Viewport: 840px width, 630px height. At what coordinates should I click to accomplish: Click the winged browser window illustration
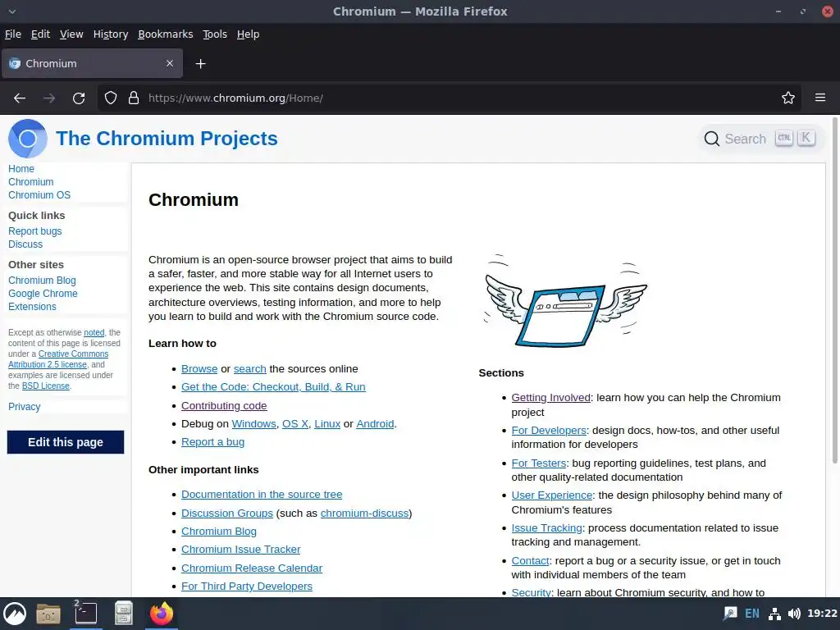(x=565, y=300)
